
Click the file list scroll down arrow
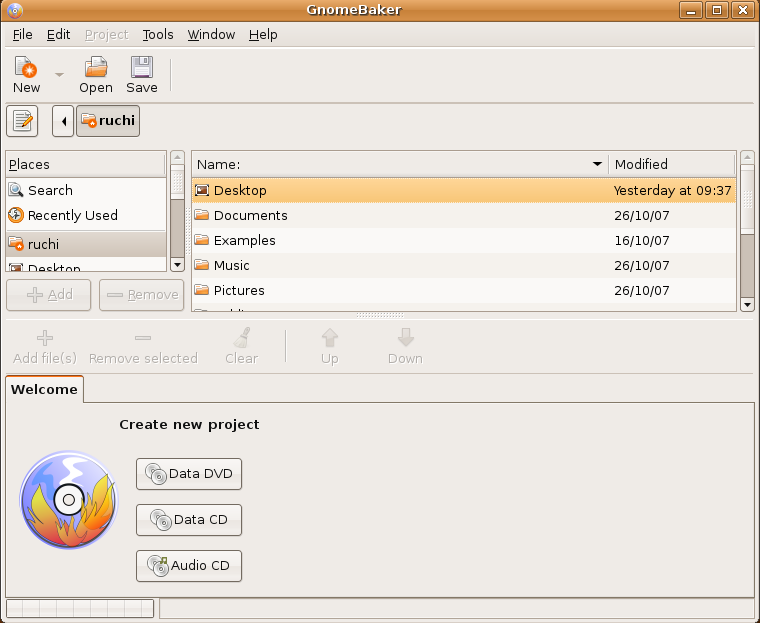pos(747,305)
